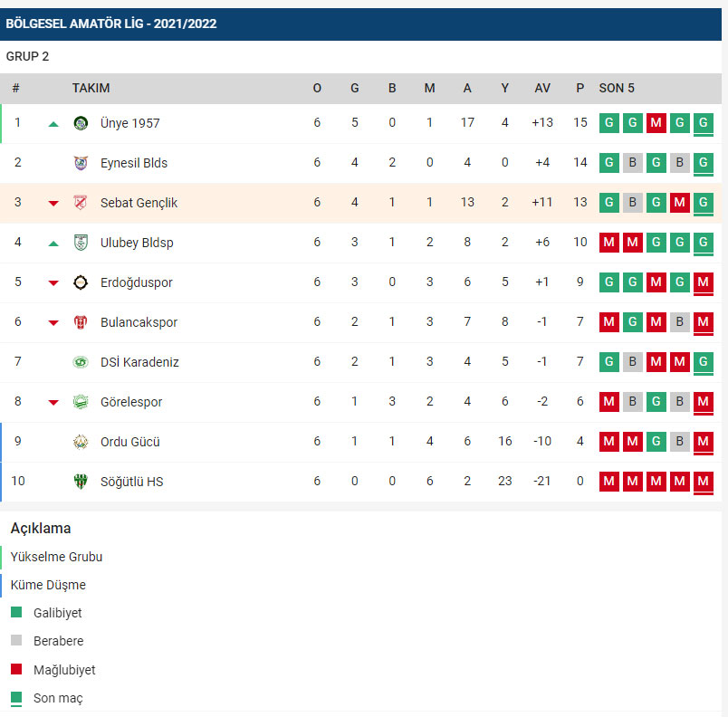Click Sebat Gençlik's red rank-down arrow
This screenshot has width=728, height=717.
click(x=53, y=204)
